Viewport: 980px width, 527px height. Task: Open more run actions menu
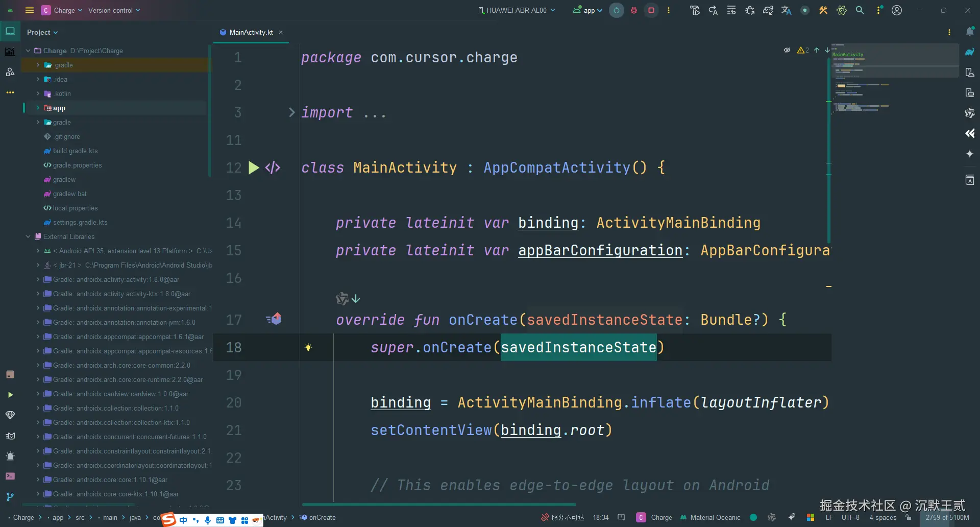pyautogui.click(x=669, y=10)
